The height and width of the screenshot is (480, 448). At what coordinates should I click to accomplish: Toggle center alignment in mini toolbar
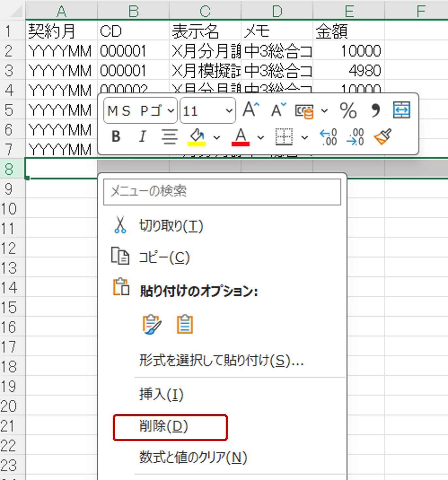click(169, 137)
